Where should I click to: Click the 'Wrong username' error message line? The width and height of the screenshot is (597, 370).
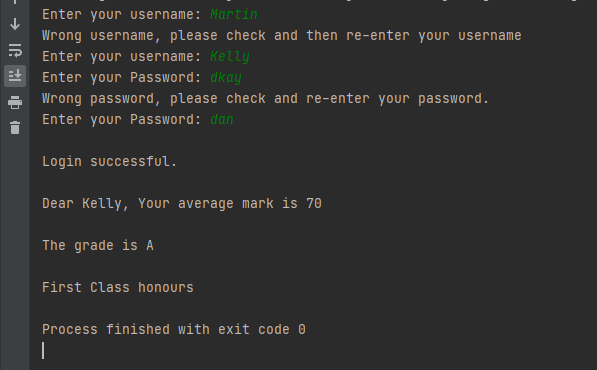click(x=282, y=35)
